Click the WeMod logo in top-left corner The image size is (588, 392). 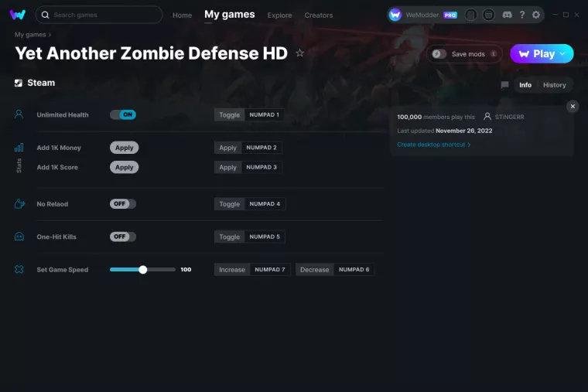pyautogui.click(x=18, y=15)
